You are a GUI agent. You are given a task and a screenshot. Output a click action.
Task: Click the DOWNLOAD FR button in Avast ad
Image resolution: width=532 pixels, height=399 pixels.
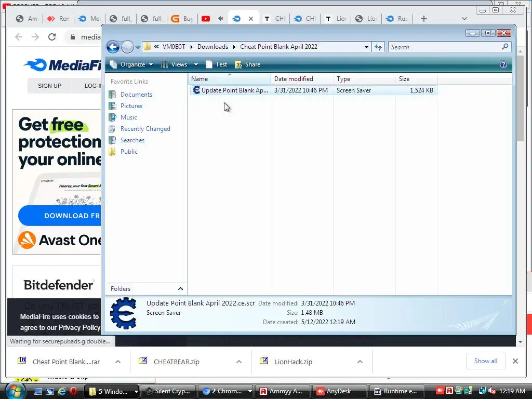60,216
